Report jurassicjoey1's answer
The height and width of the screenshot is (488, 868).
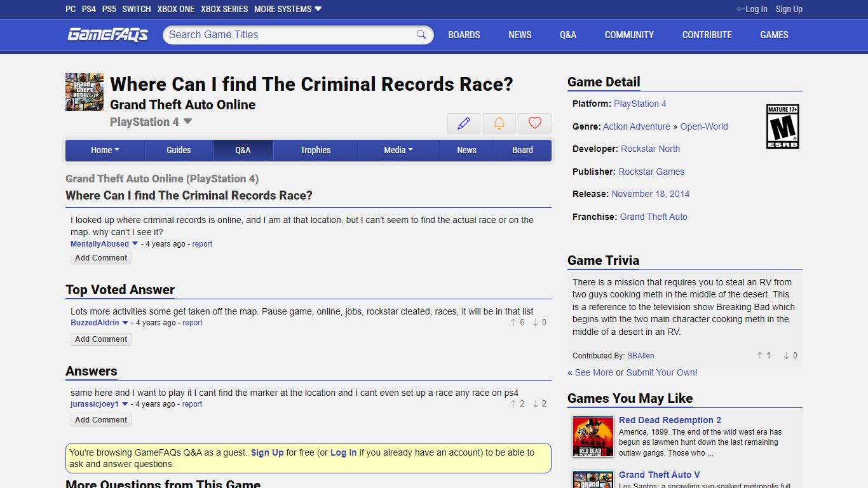(192, 404)
